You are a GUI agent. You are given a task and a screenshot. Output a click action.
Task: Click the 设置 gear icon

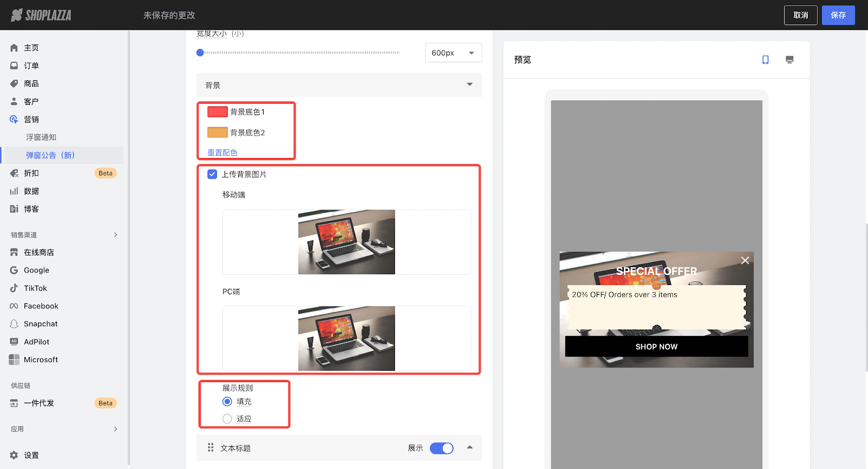(x=14, y=455)
